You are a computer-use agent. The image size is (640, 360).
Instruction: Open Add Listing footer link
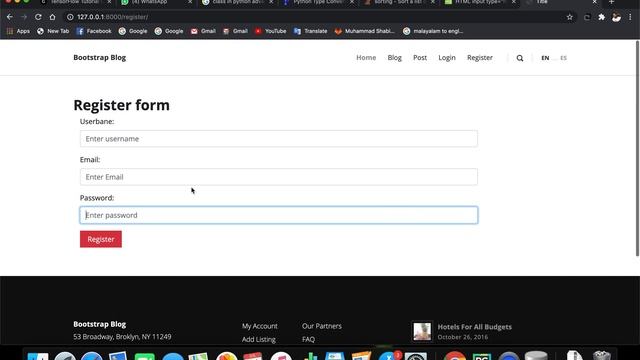tap(259, 339)
